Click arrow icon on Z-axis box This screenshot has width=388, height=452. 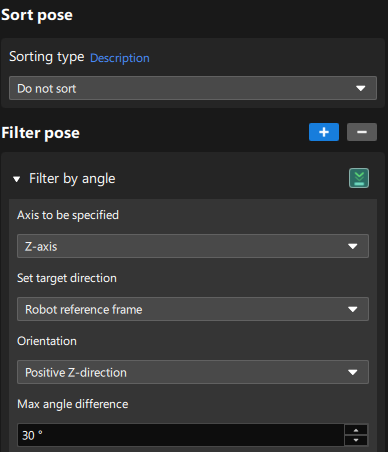click(352, 246)
